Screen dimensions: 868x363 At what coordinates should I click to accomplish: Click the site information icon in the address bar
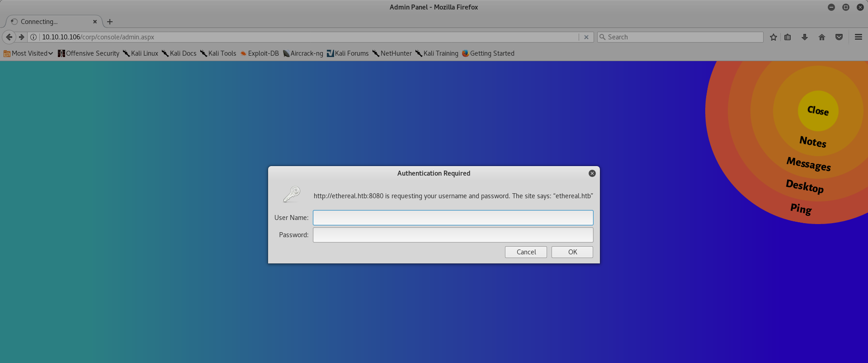[33, 37]
